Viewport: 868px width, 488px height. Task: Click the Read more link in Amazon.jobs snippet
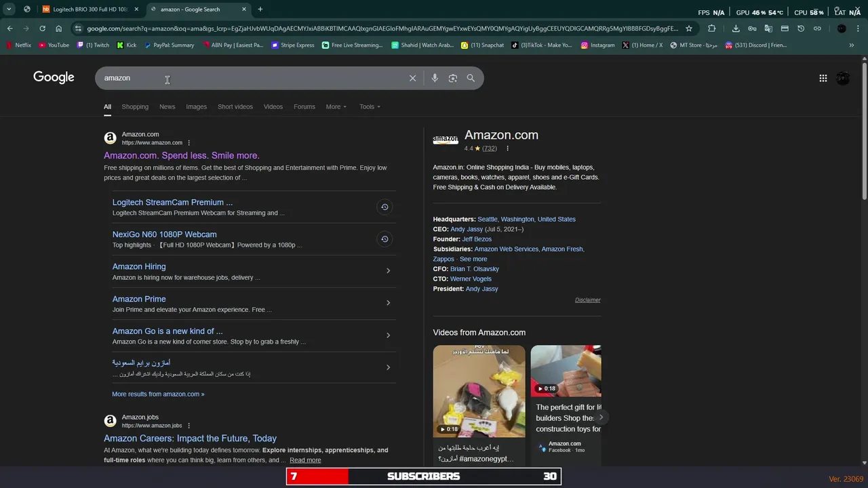[x=305, y=460]
